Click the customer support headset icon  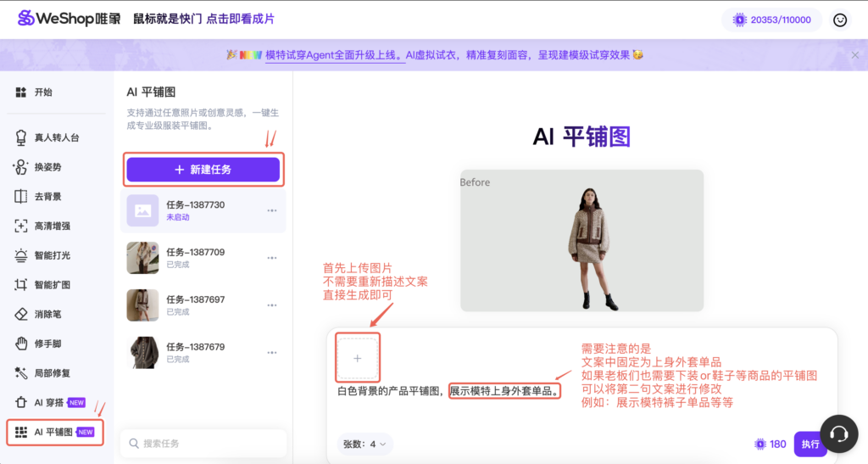coord(839,434)
